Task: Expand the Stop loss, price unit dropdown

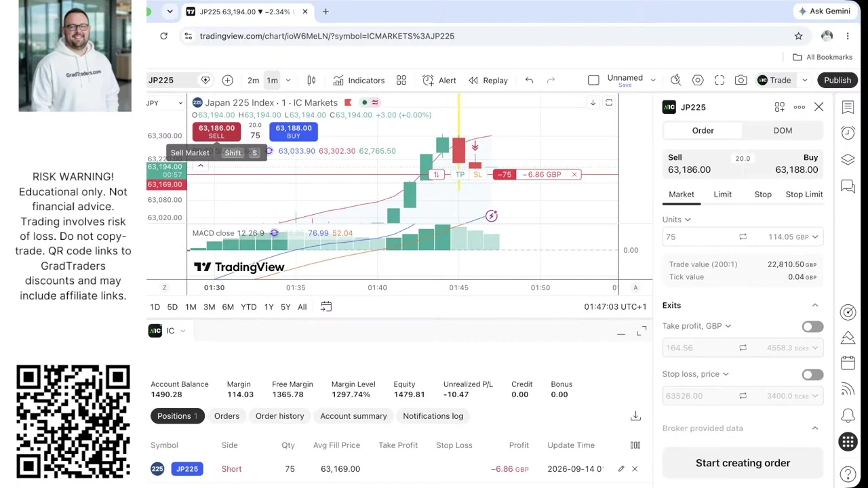Action: tap(726, 374)
